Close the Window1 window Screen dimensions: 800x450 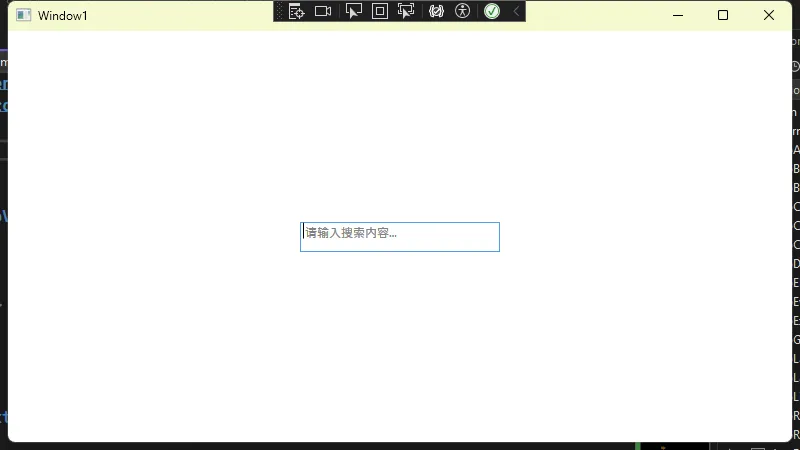[x=769, y=15]
